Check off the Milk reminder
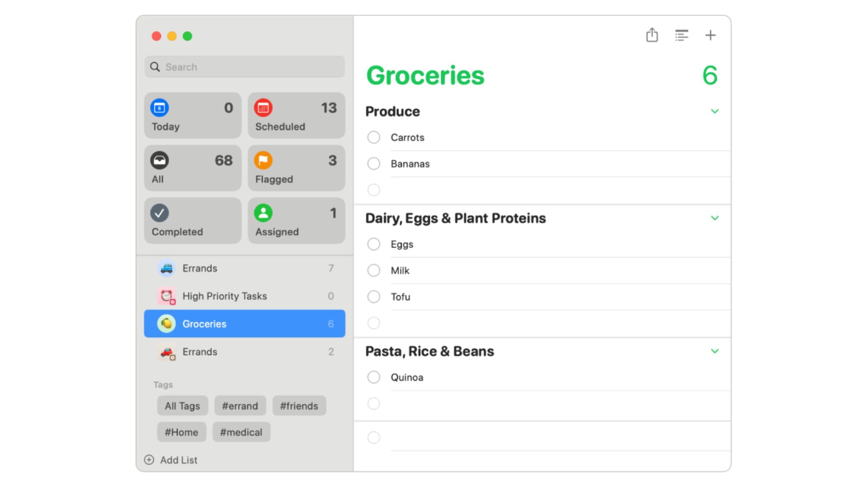The image size is (868, 488). point(374,270)
